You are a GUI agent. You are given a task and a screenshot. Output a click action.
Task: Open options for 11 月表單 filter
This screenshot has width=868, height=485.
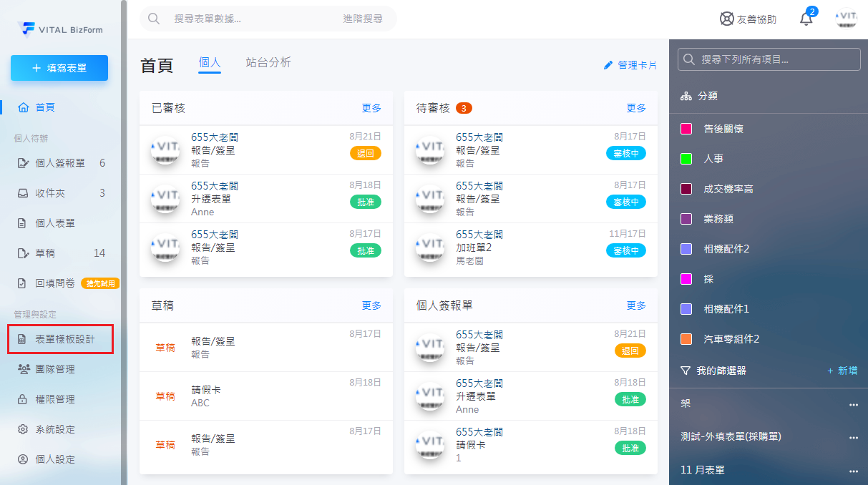[x=853, y=471]
